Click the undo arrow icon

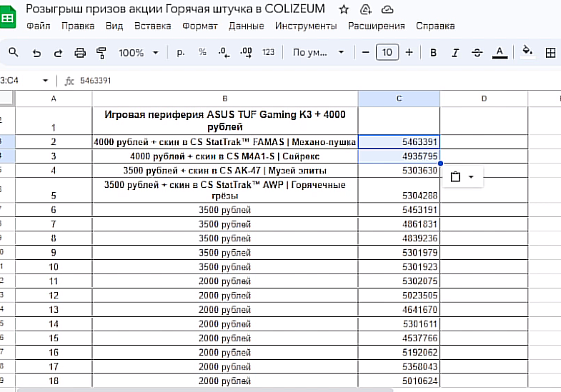click(36, 53)
